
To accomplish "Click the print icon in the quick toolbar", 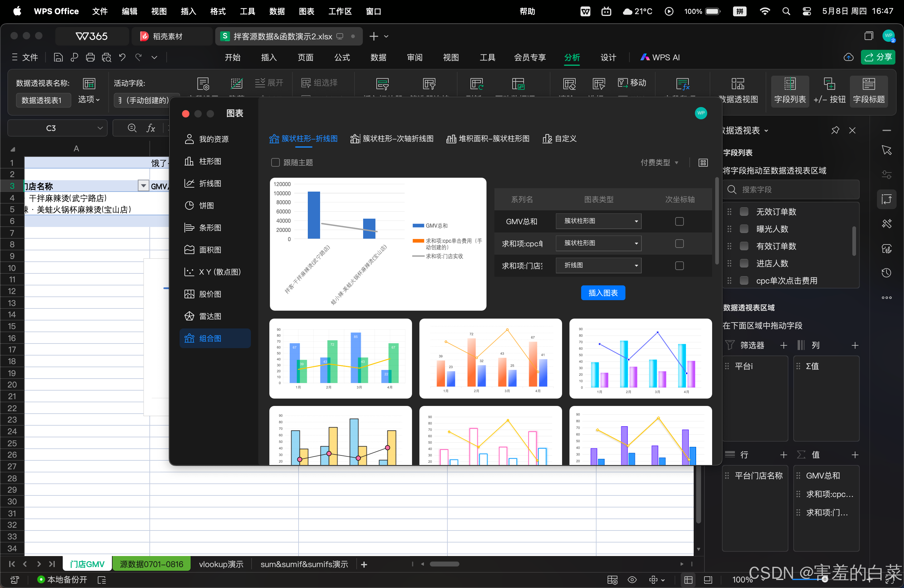I will (90, 58).
